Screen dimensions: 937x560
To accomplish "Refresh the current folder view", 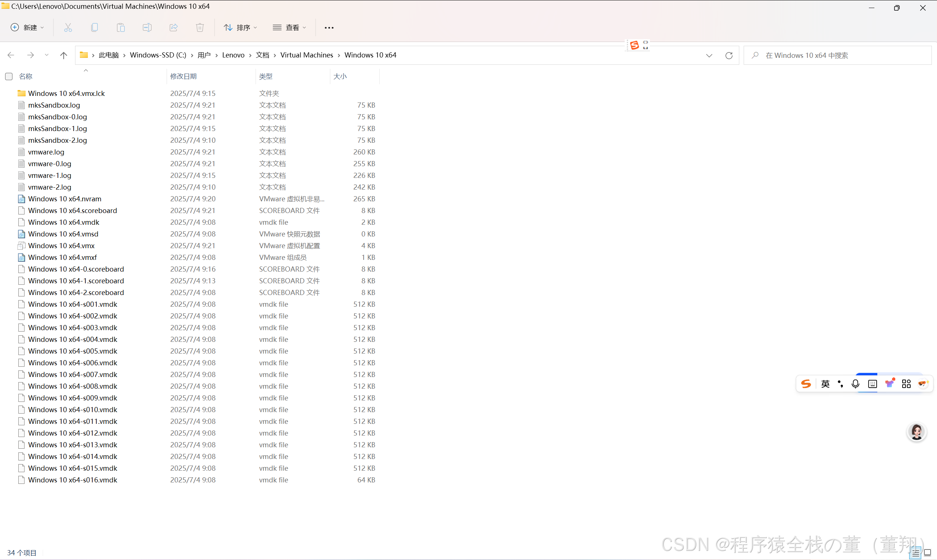I will coord(729,56).
